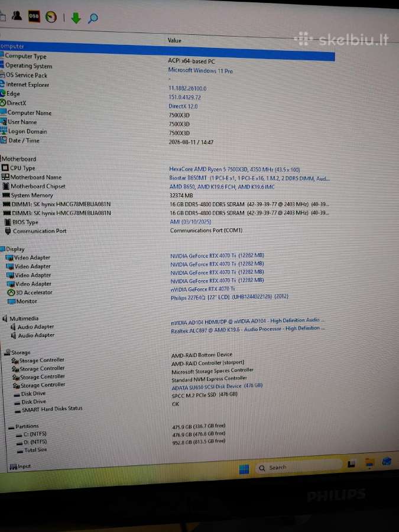The height and width of the screenshot is (532, 399).
Task: Click the System Memory row icon
Action: click(6, 195)
